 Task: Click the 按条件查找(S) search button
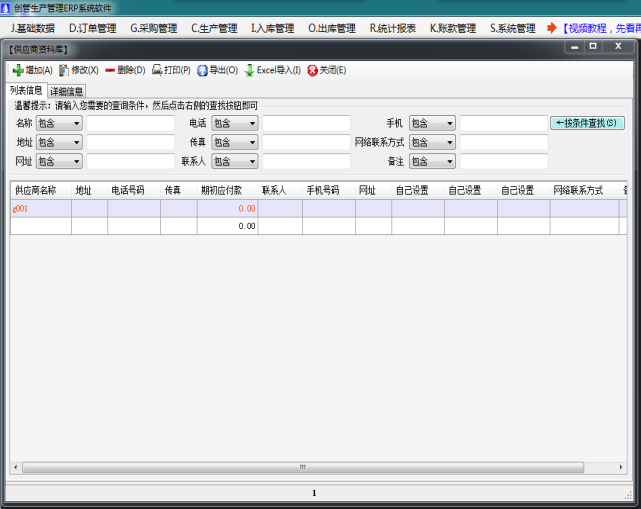[x=587, y=124]
